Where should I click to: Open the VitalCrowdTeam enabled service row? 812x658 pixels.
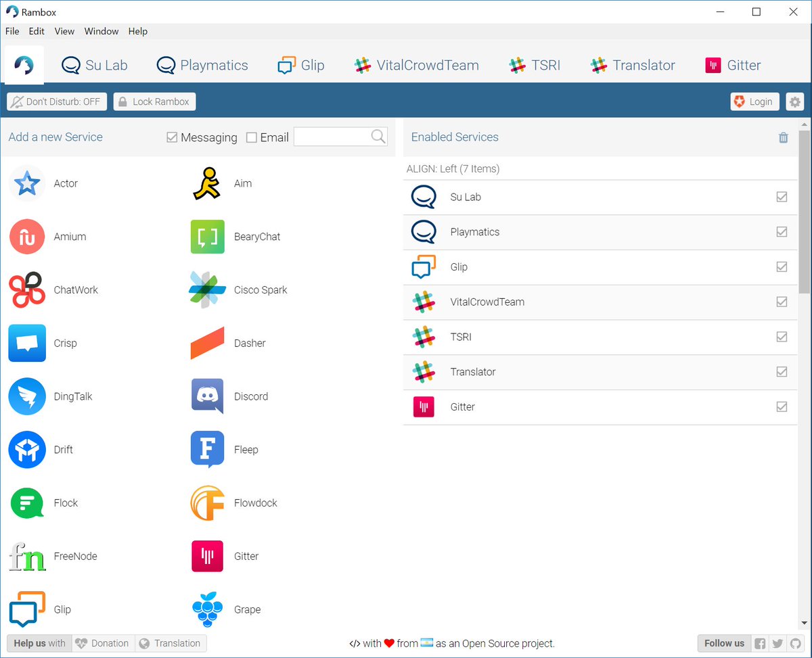tap(600, 302)
